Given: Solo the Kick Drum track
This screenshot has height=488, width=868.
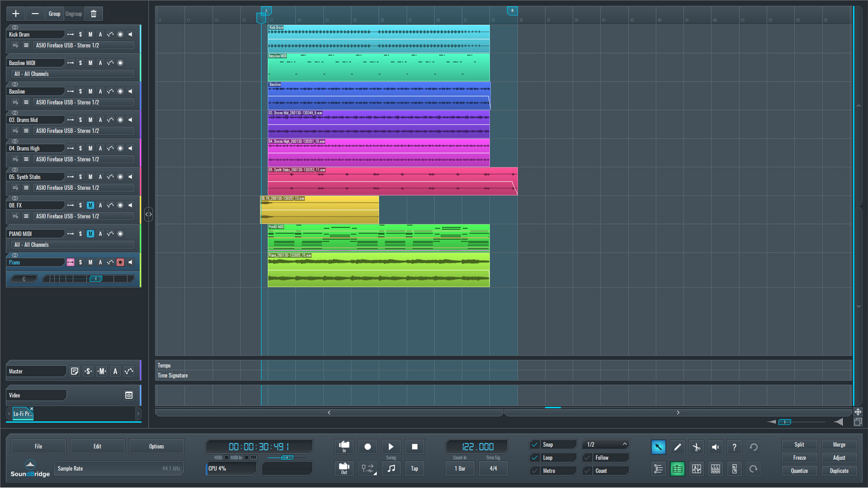Looking at the screenshot, I should [80, 34].
